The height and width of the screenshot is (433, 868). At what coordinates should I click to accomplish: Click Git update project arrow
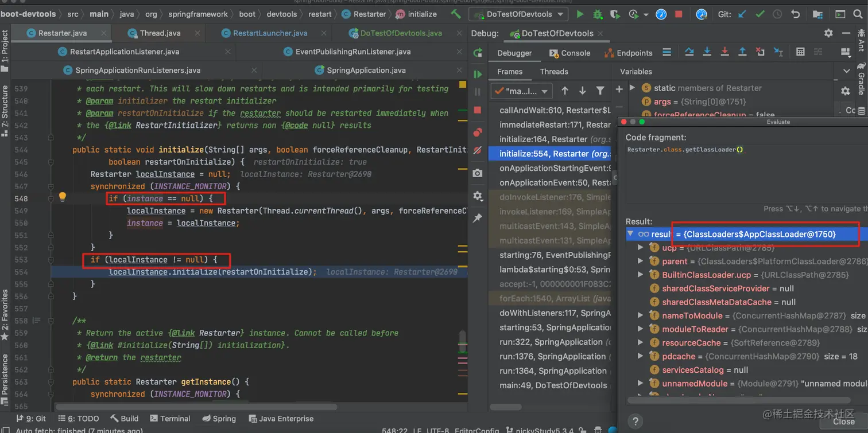(742, 14)
